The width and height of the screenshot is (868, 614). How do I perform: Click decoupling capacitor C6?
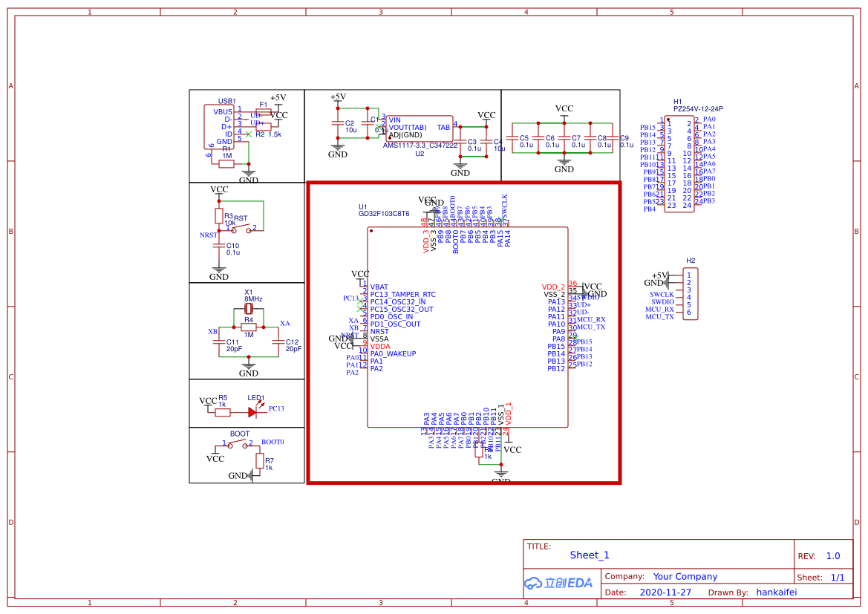pos(538,138)
